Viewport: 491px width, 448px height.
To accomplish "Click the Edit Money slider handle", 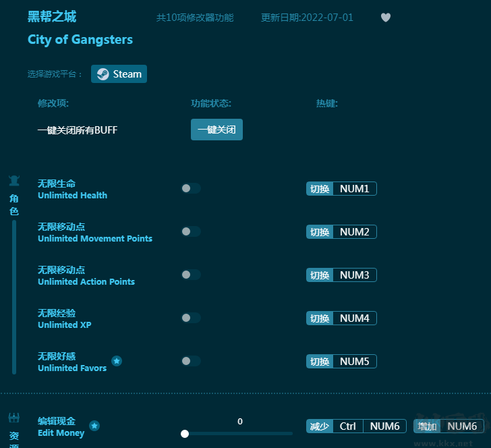I will (185, 434).
